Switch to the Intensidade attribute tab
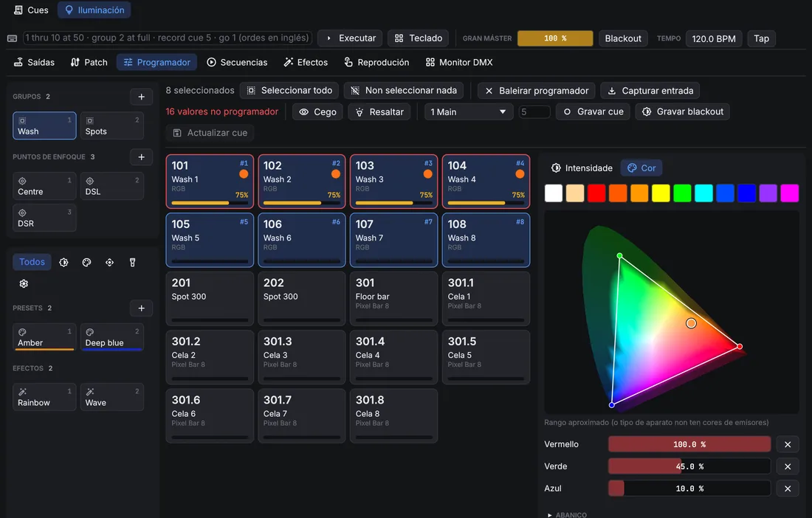The width and height of the screenshot is (812, 518). 582,168
